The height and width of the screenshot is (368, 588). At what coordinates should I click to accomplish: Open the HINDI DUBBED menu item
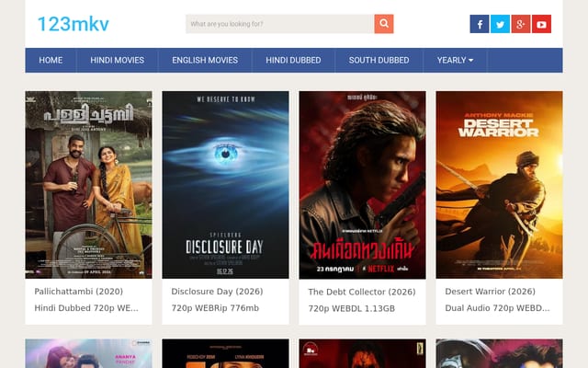pyautogui.click(x=293, y=60)
